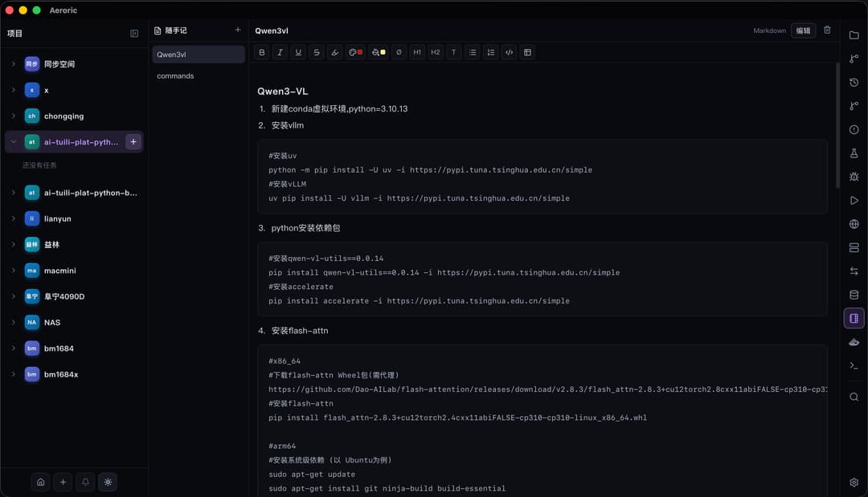Image resolution: width=868 pixels, height=497 pixels.
Task: Open the history clock icon in right sidebar
Action: [x=854, y=83]
